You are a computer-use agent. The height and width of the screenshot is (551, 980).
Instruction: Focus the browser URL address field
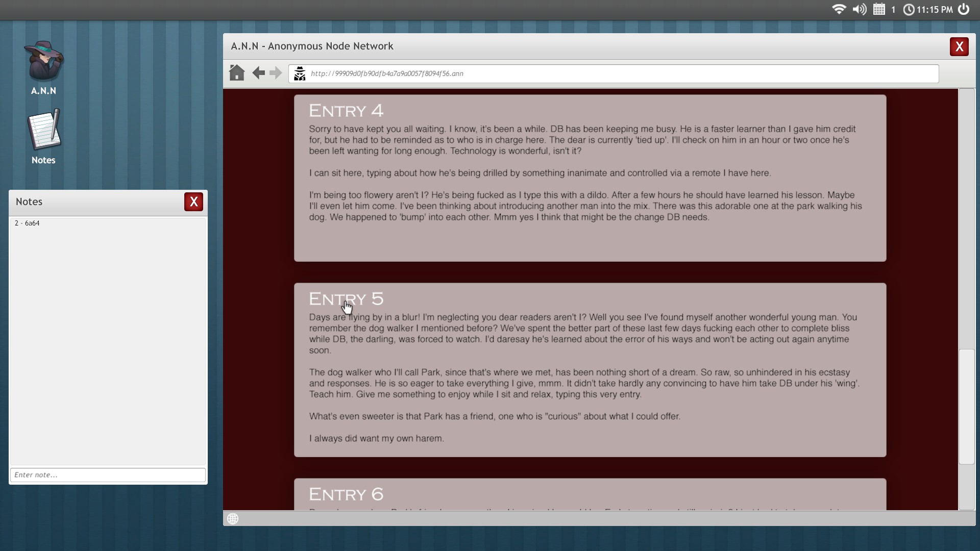click(x=612, y=73)
